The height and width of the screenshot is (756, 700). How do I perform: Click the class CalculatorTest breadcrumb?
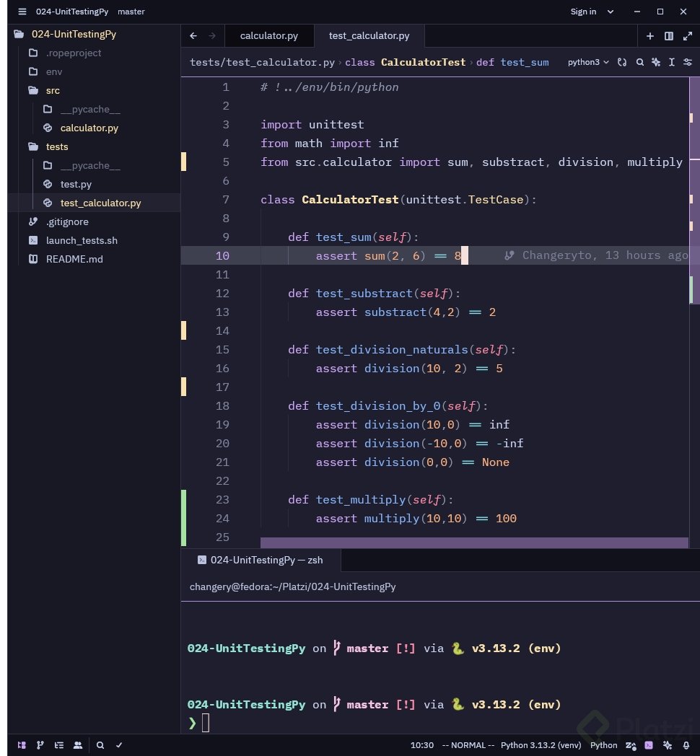click(x=406, y=62)
